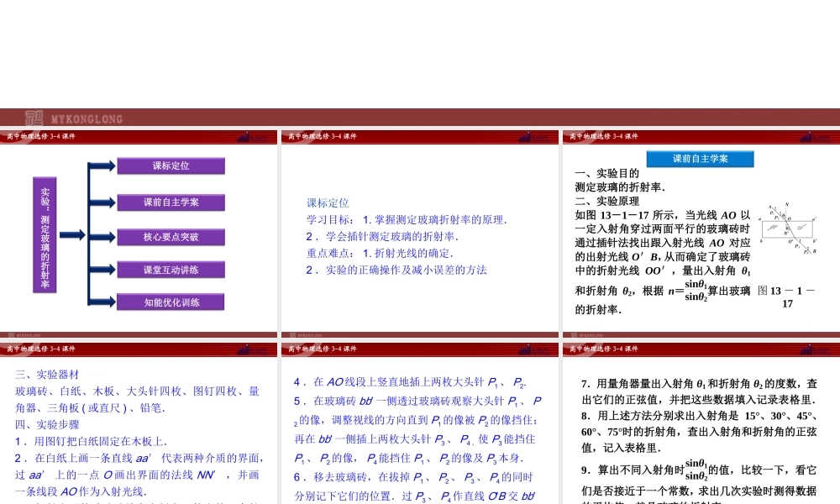Viewport: 840px width, 504px height.
Task: Click the 图13-1-17 optics diagram
Action: coord(790,227)
